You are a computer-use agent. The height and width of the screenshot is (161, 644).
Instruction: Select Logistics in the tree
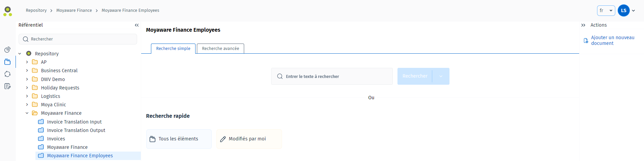pyautogui.click(x=51, y=96)
